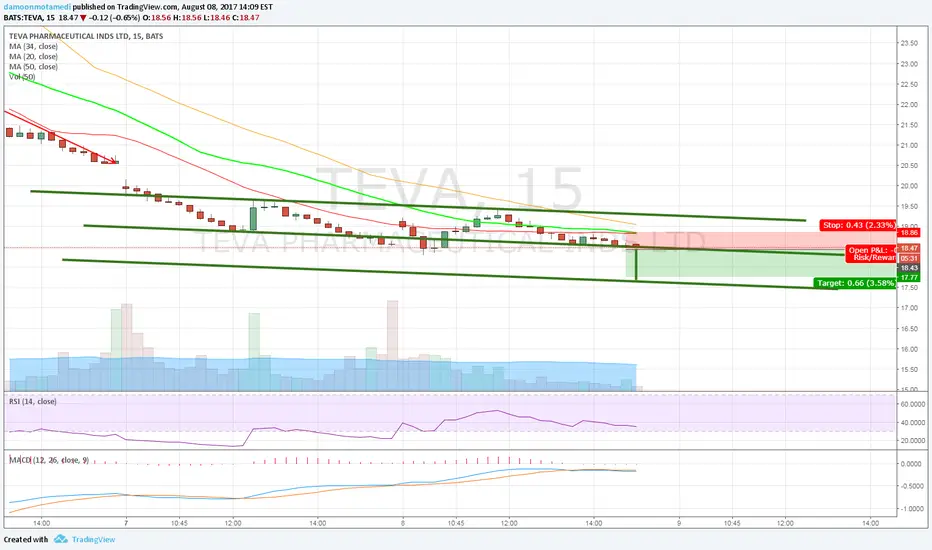Select the red Stop: 0.43 (2.33%) label
The image size is (932, 550).
pos(858,225)
